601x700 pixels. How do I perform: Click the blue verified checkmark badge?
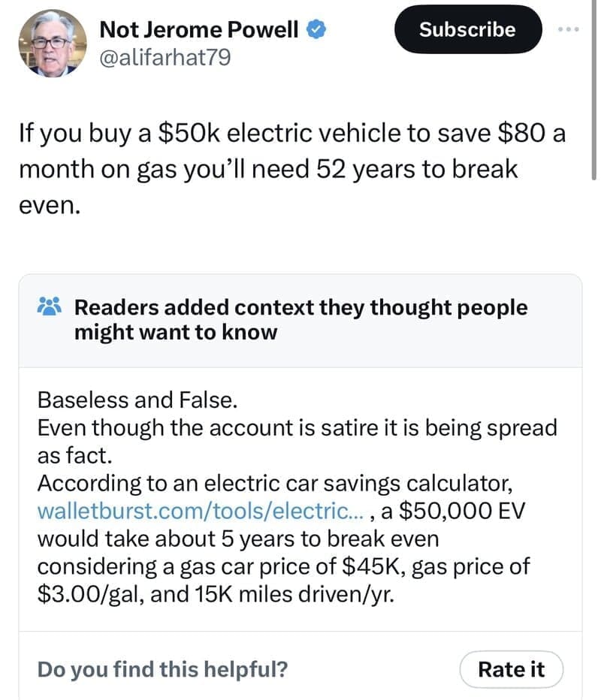[318, 29]
